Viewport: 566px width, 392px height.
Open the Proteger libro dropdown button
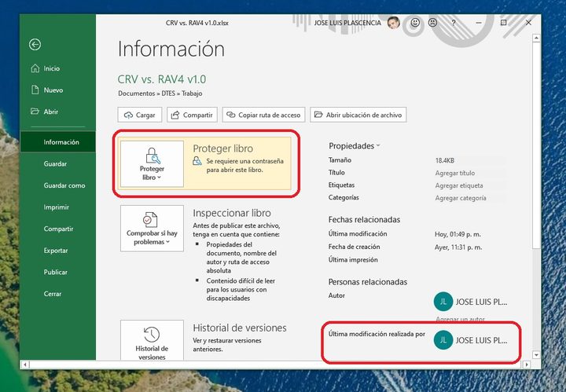point(152,164)
